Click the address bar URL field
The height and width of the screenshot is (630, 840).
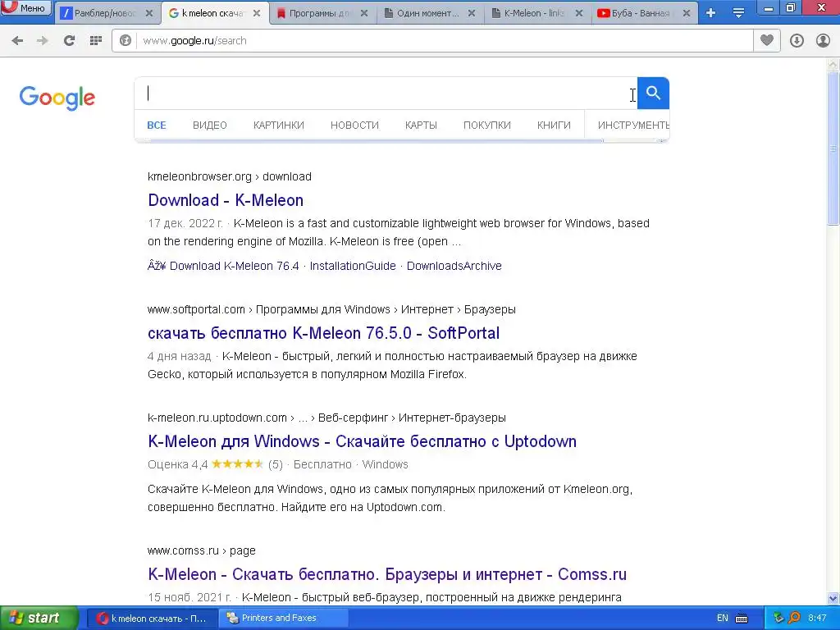tap(445, 41)
